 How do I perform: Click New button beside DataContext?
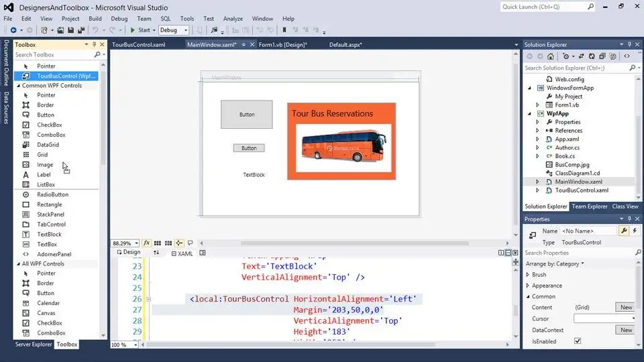tap(627, 330)
